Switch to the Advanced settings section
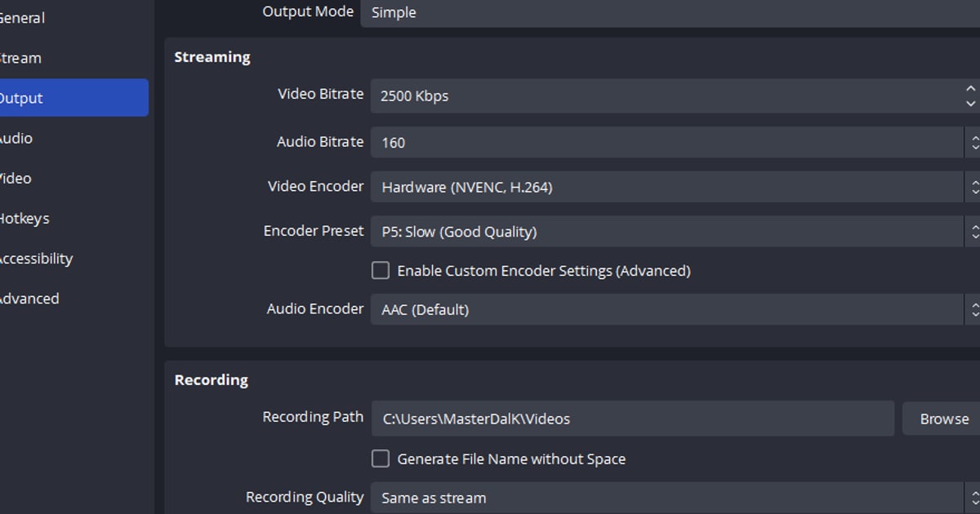The width and height of the screenshot is (980, 514). (29, 299)
